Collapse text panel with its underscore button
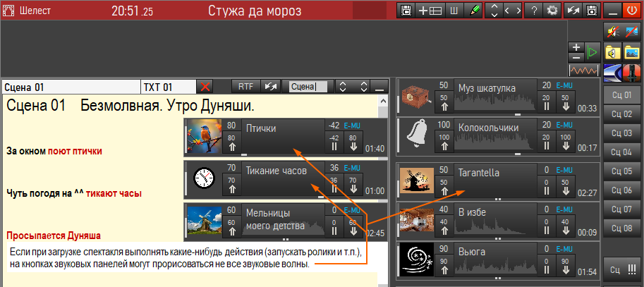 [x=379, y=87]
